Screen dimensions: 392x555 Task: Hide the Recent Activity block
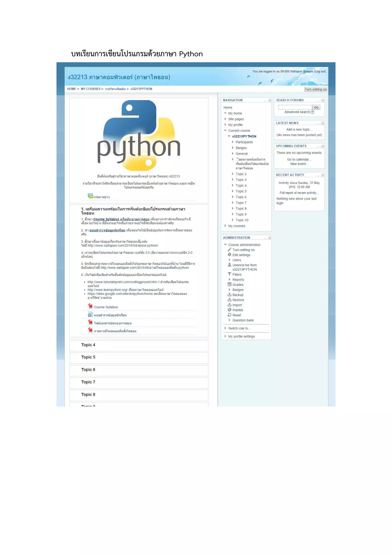[x=318, y=176]
